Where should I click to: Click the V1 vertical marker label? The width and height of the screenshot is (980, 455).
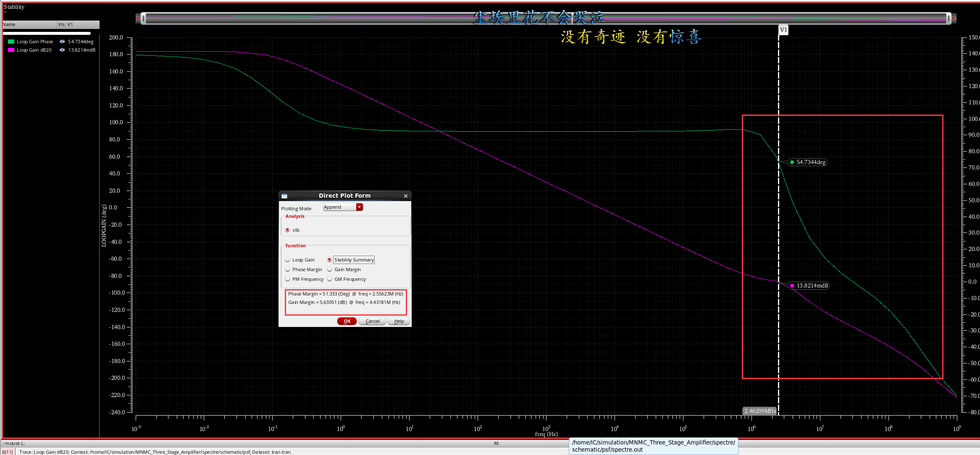783,30
